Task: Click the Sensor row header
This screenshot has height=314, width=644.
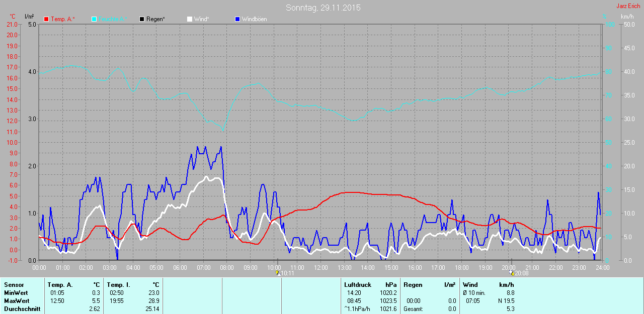Action: [14, 285]
